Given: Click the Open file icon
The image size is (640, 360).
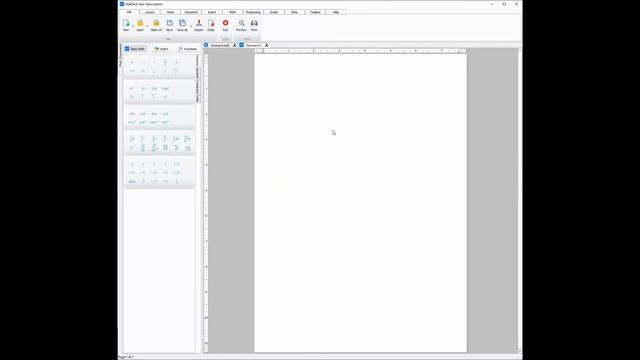Looking at the screenshot, I should pos(140,24).
